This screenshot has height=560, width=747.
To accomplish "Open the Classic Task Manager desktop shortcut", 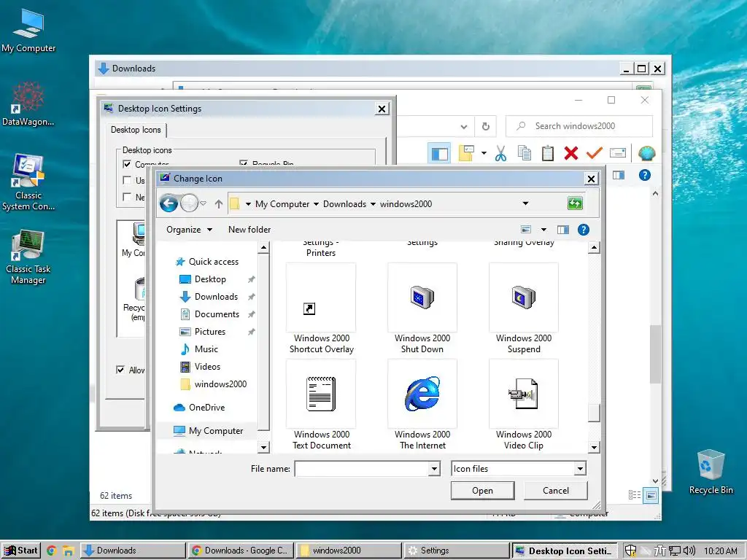I will point(28,257).
